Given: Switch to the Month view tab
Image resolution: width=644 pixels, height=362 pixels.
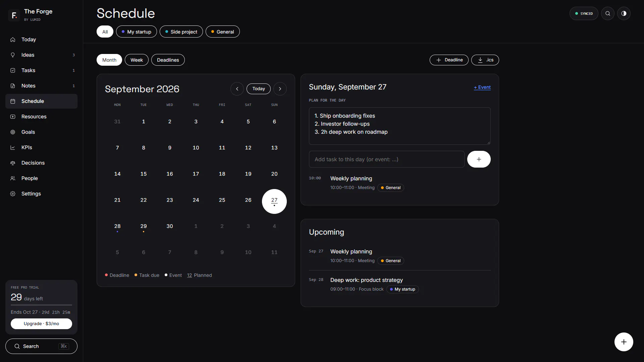Looking at the screenshot, I should tap(109, 60).
